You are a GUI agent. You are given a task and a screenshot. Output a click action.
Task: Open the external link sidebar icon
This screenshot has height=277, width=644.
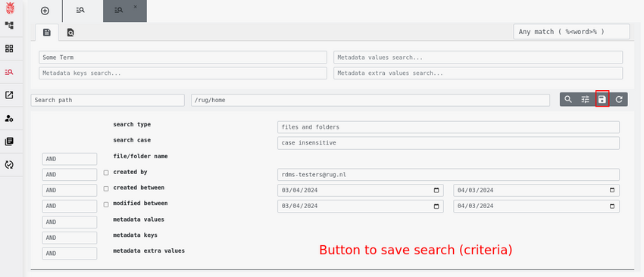coord(9,95)
